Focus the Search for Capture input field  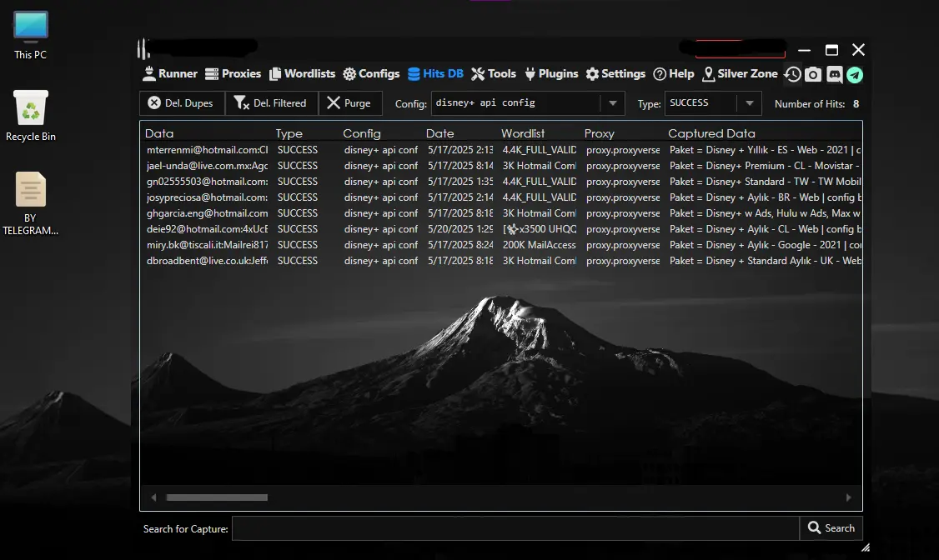pos(515,528)
